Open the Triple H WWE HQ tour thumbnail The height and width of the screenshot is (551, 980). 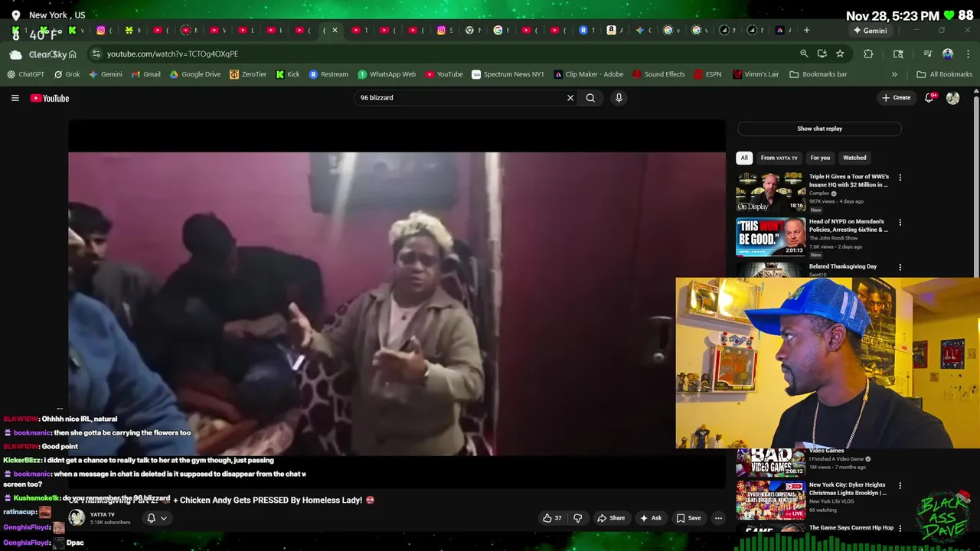pos(771,191)
